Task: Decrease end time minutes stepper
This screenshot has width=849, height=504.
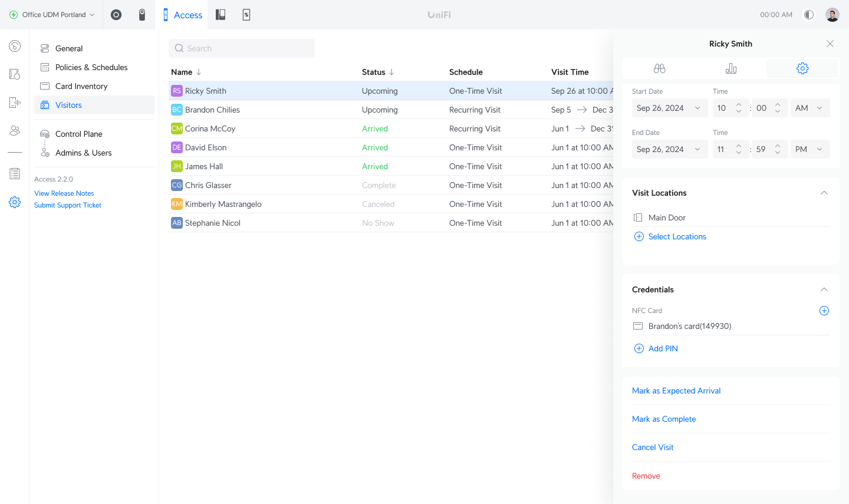Action: pyautogui.click(x=778, y=153)
